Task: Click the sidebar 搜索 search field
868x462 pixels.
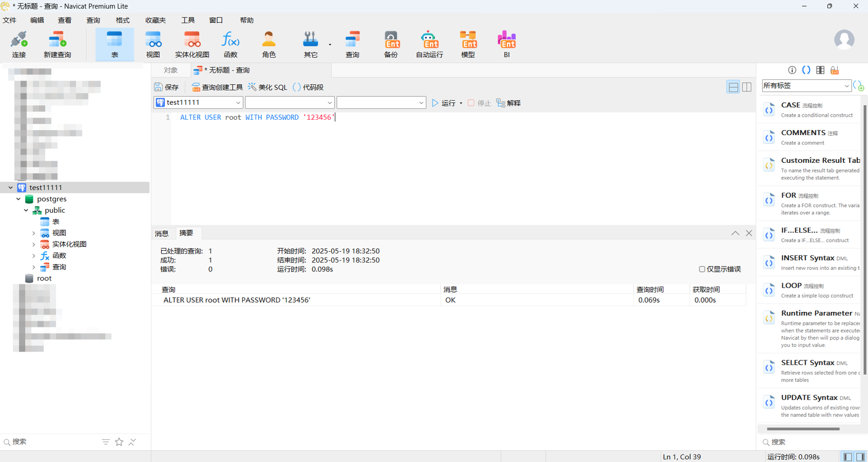Action: (51, 442)
